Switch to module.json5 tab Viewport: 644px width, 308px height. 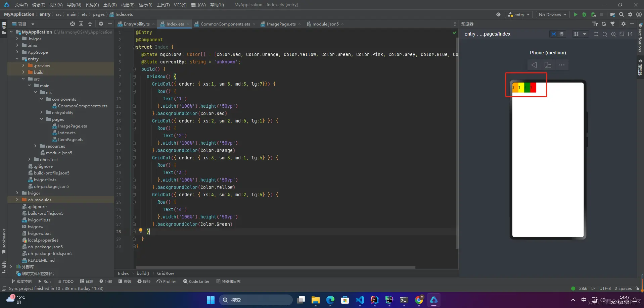coord(325,24)
